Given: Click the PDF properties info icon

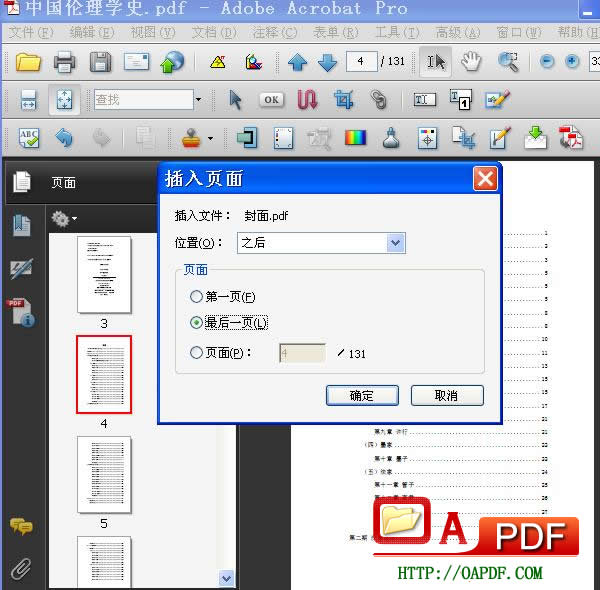Looking at the screenshot, I should [x=21, y=312].
